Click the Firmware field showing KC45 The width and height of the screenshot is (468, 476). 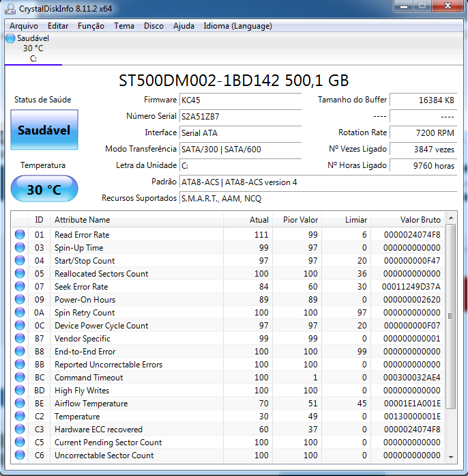coord(241,100)
